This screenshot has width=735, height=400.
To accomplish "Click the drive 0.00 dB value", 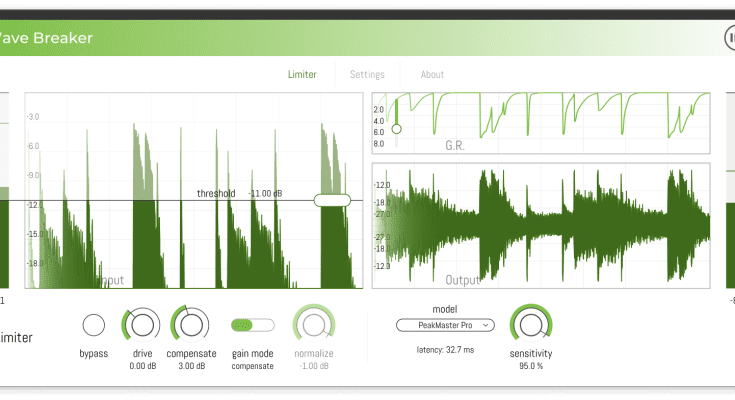I will point(141,366).
